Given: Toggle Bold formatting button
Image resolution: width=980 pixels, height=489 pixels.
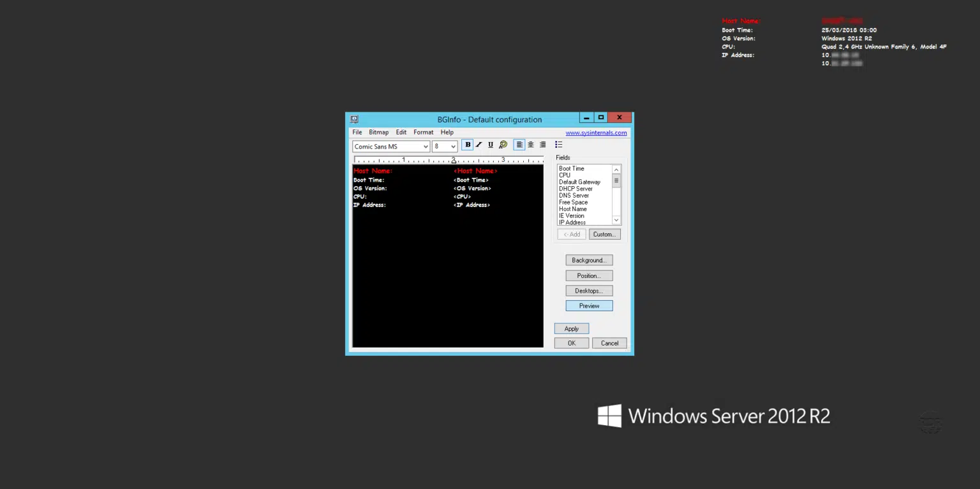Looking at the screenshot, I should click(x=468, y=145).
